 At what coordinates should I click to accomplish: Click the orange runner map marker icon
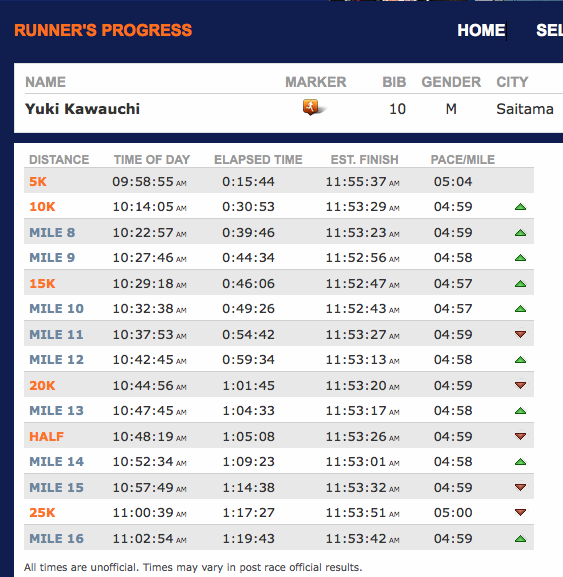tap(311, 107)
